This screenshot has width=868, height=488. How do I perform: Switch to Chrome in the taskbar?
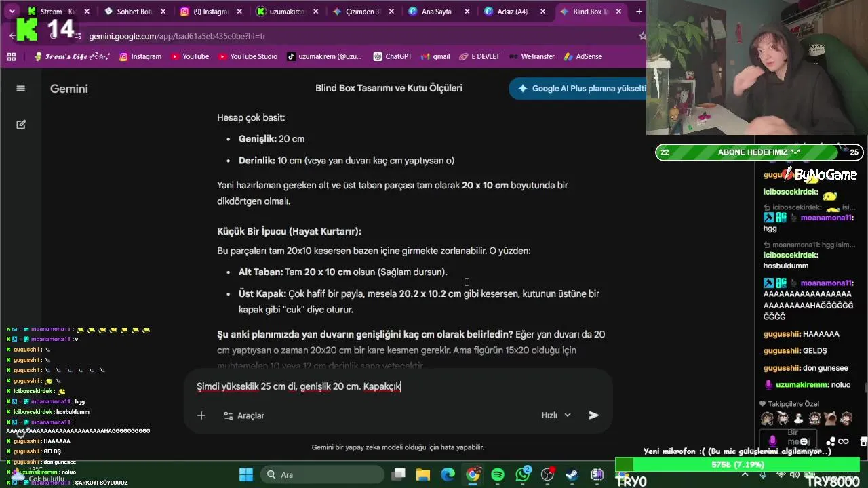coord(473,474)
